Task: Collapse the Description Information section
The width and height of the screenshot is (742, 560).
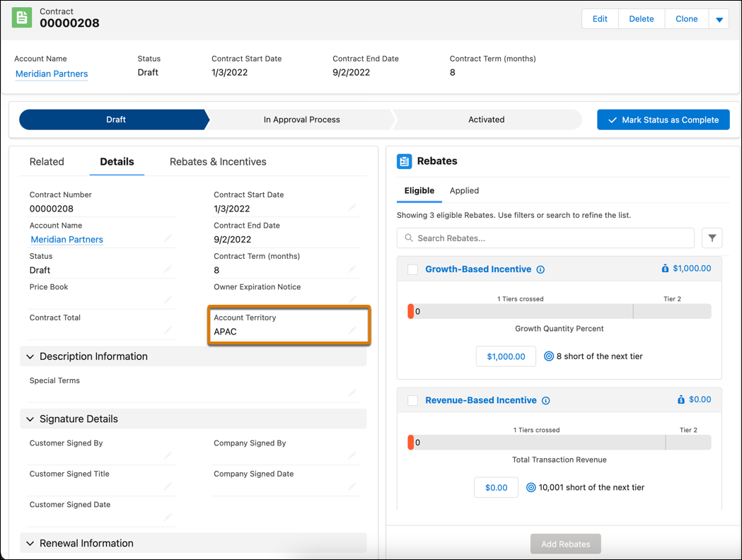Action: coord(30,356)
